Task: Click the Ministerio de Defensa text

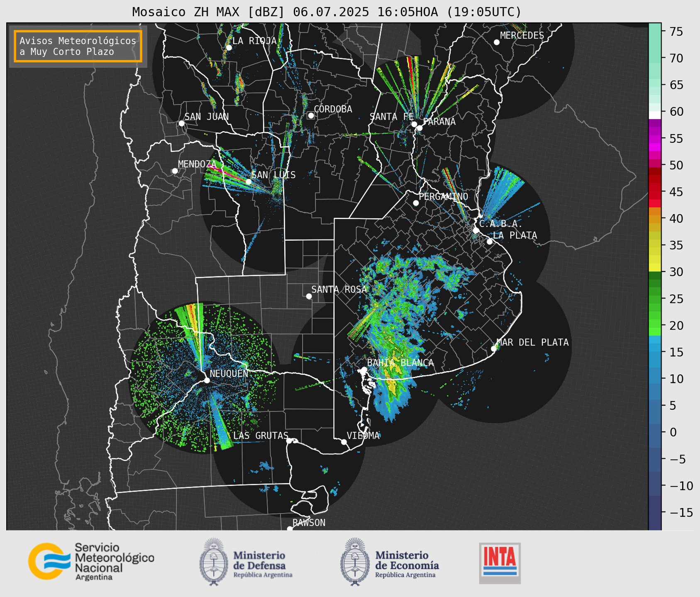Action: tap(263, 564)
